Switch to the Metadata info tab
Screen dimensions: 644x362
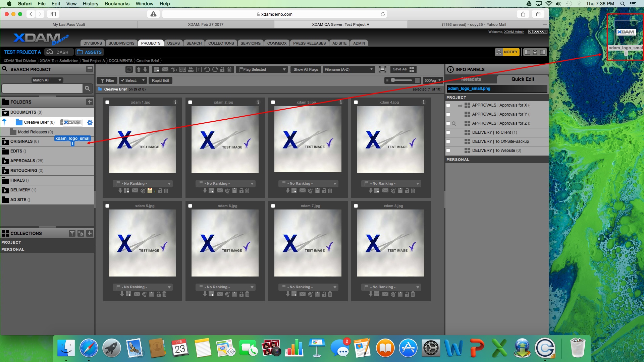tap(471, 79)
